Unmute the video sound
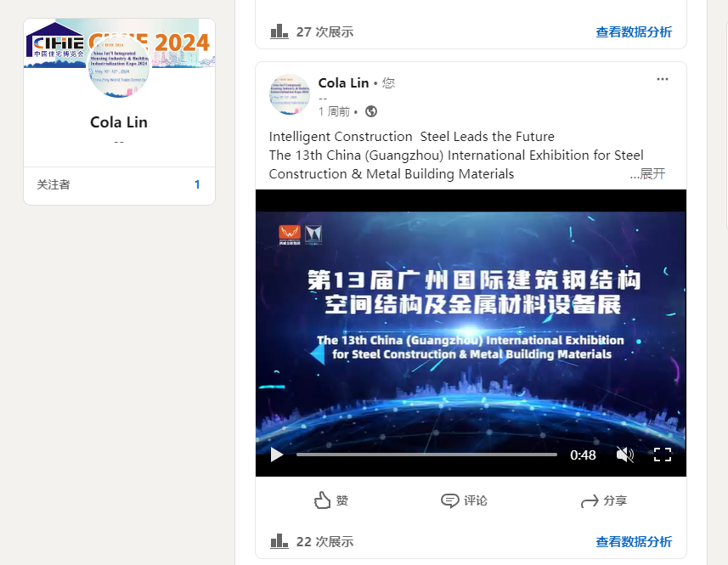This screenshot has height=565, width=728. (x=625, y=455)
